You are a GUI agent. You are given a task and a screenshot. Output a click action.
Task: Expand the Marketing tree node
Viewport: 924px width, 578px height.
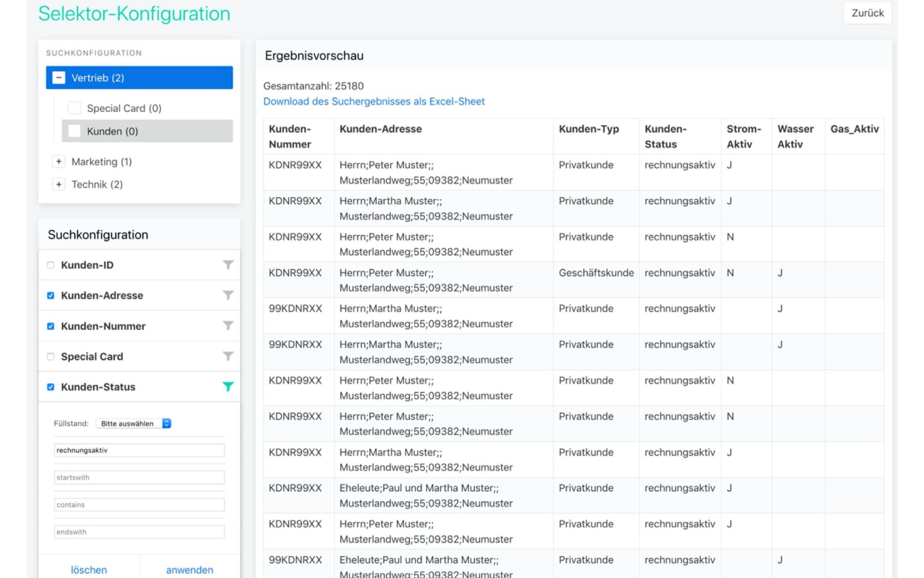[59, 161]
